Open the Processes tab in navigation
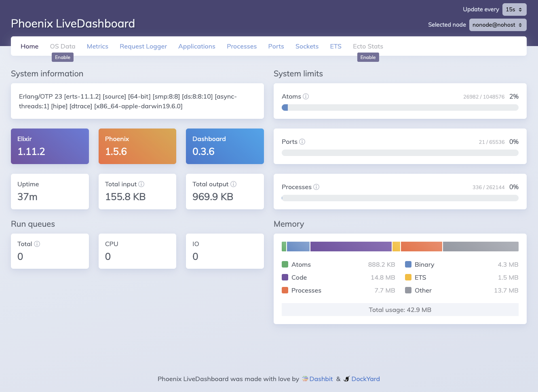Image resolution: width=538 pixels, height=392 pixels. [x=242, y=46]
